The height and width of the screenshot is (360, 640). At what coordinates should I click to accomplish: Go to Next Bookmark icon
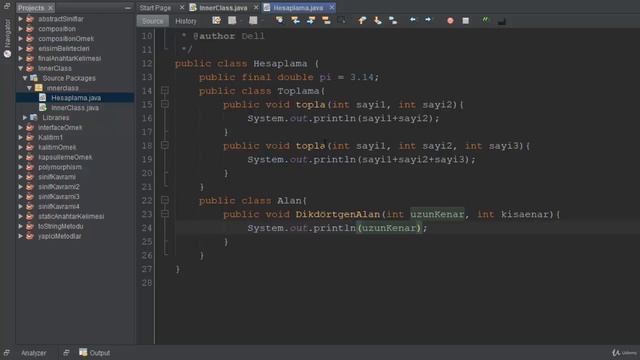click(378, 20)
